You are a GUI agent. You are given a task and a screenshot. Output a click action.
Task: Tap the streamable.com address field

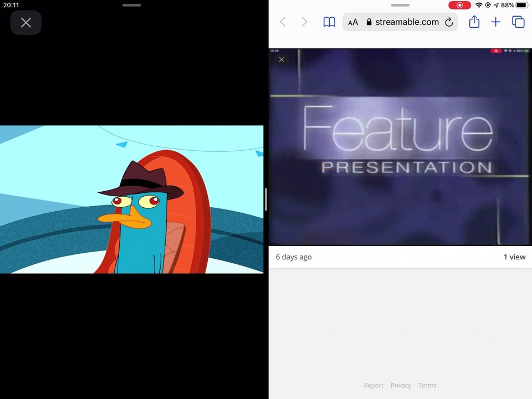point(400,22)
